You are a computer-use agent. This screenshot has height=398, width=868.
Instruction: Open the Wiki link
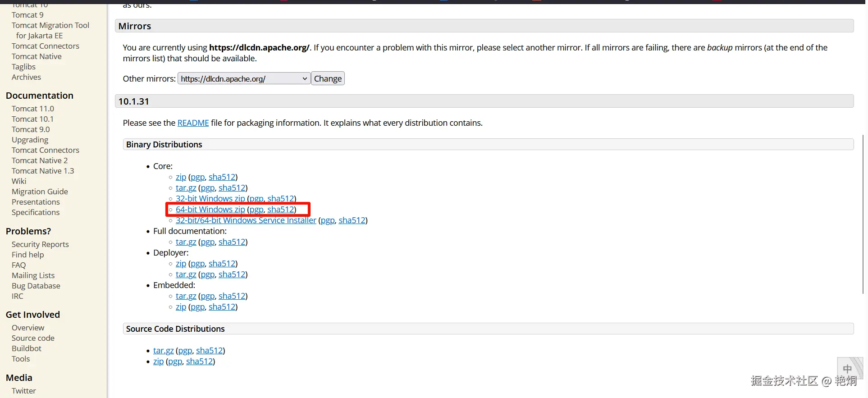pos(19,181)
